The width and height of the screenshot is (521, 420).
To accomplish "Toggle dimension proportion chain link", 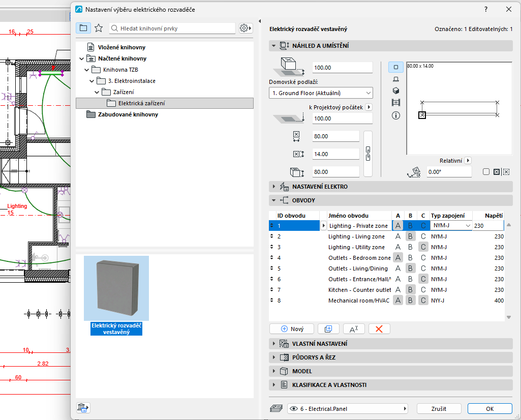I will (368, 154).
